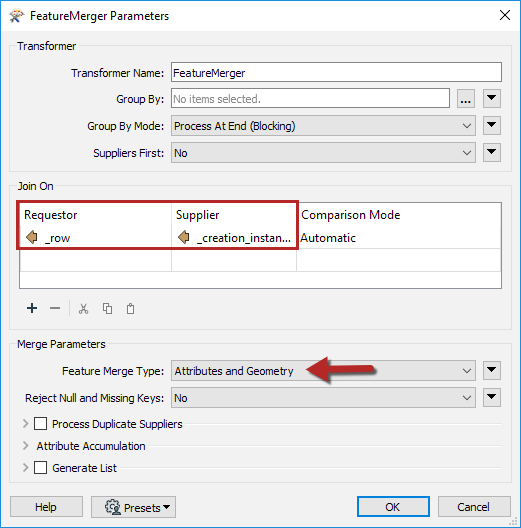This screenshot has height=528, width=521.
Task: Enable Process Duplicate Suppliers checkbox
Action: 40,424
